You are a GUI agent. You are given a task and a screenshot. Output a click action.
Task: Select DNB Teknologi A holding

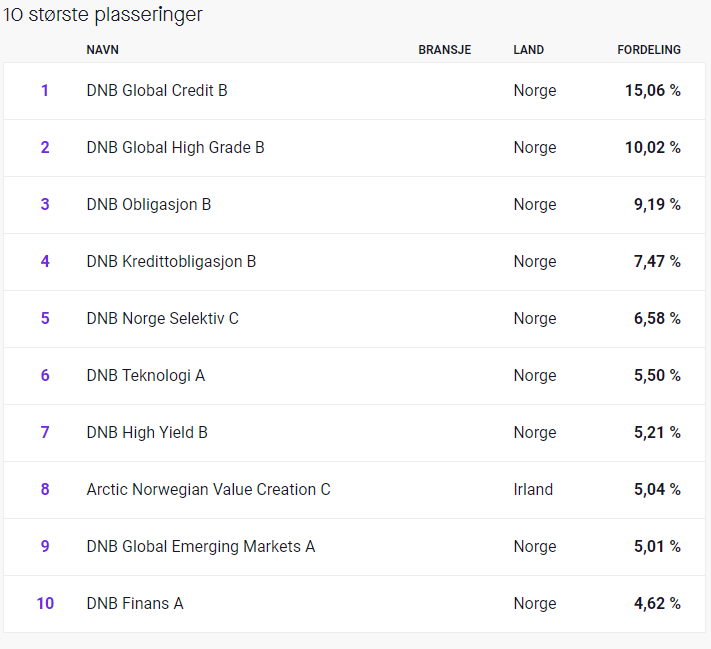354,376
